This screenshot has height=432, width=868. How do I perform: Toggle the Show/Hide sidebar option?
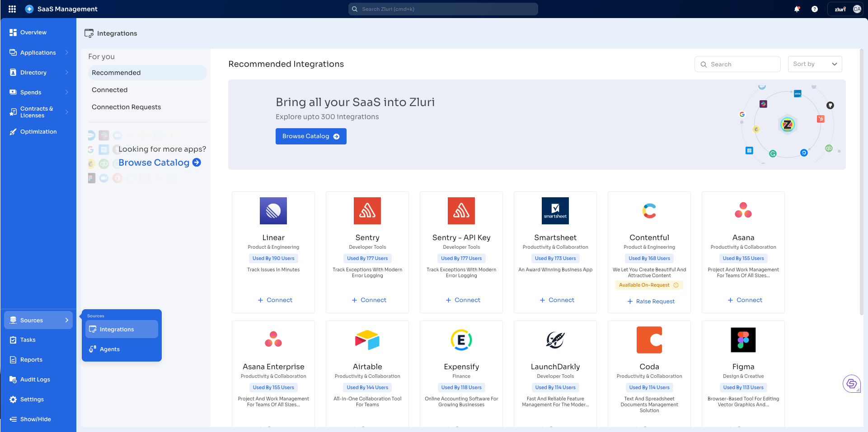tap(30, 419)
